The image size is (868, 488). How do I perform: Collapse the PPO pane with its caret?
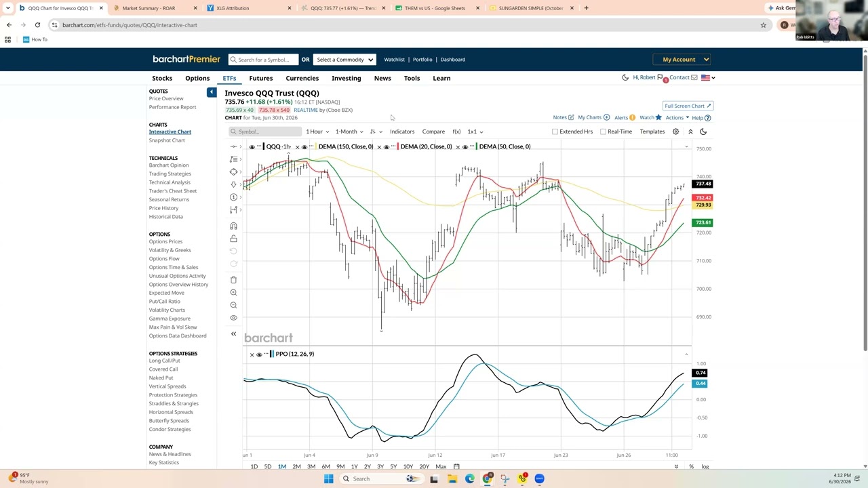(x=686, y=354)
